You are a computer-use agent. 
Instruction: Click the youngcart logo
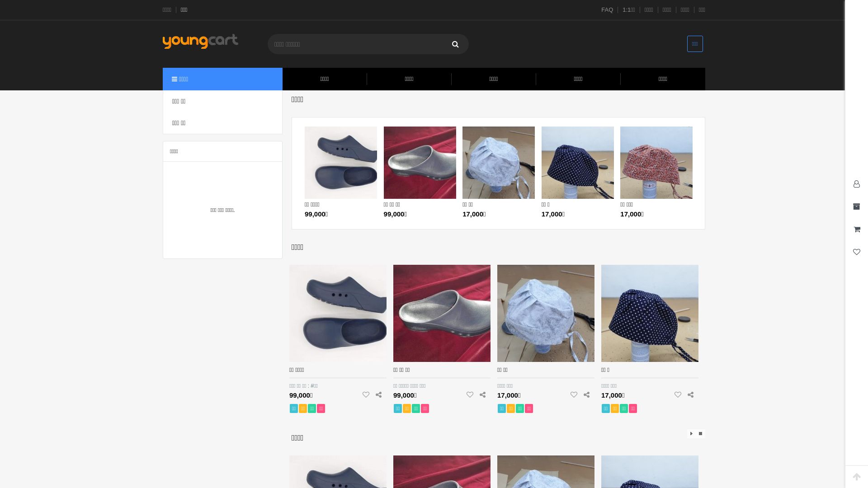pos(200,41)
